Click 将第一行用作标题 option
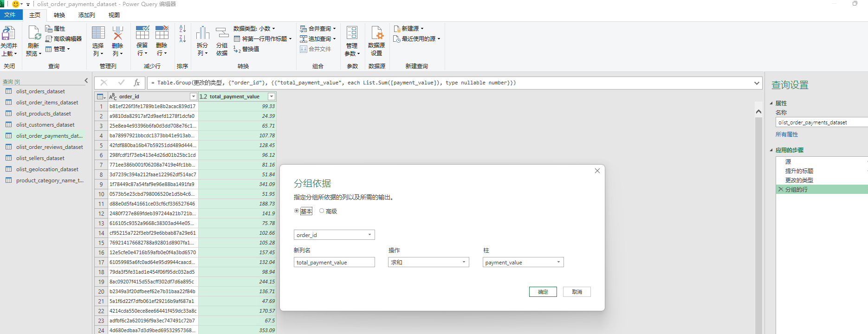Viewport: 868px width, 334px height. tap(263, 39)
